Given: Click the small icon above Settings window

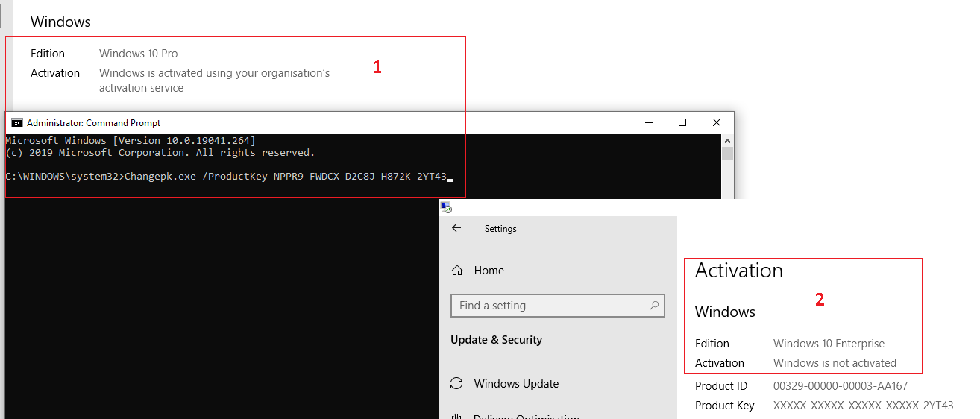Looking at the screenshot, I should [x=446, y=207].
